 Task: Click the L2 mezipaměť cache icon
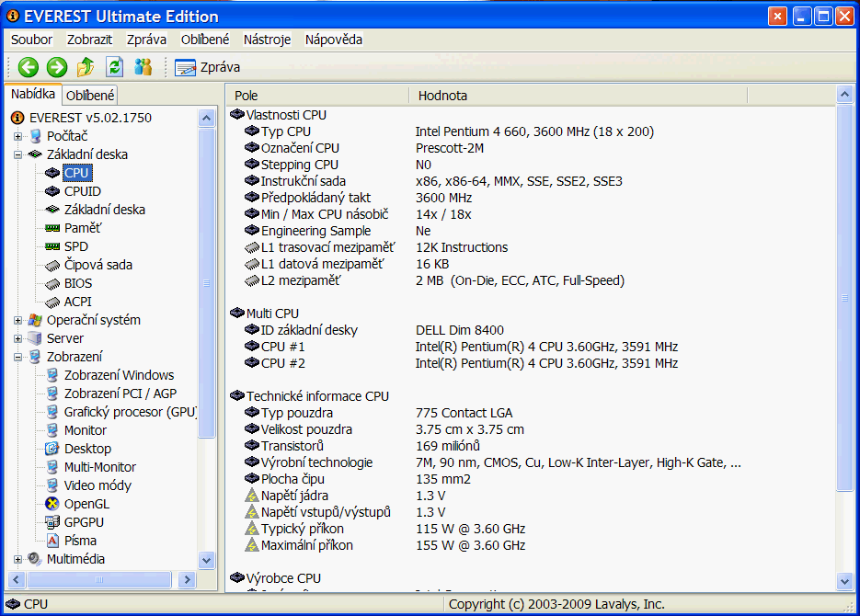252,280
